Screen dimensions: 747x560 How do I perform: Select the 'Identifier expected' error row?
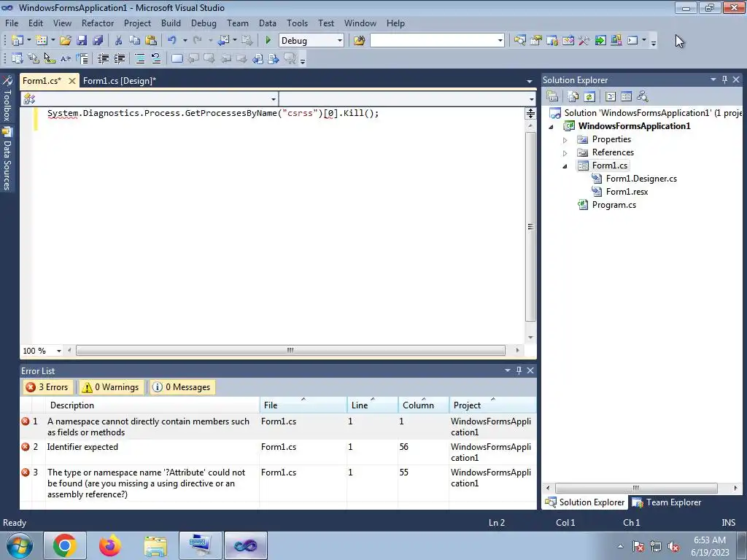pos(278,452)
